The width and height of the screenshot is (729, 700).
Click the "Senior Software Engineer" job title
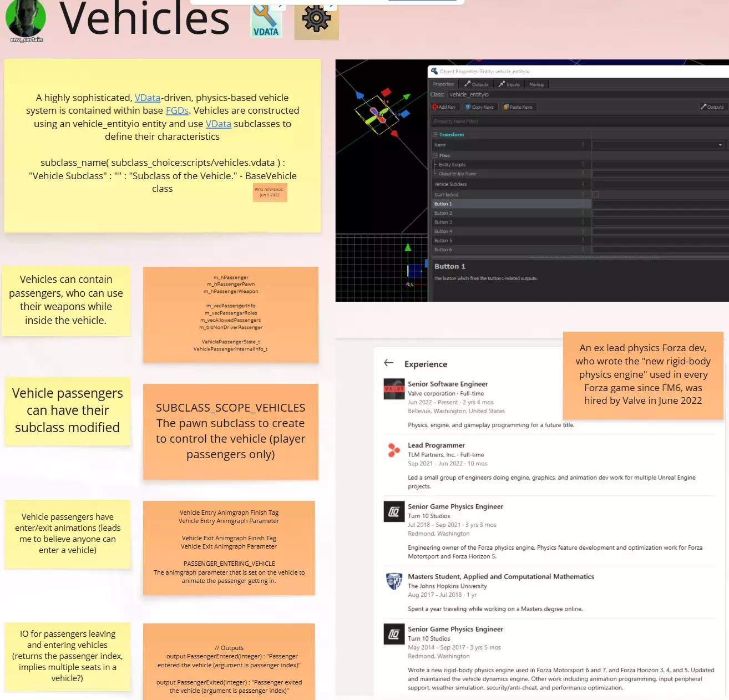(x=448, y=384)
